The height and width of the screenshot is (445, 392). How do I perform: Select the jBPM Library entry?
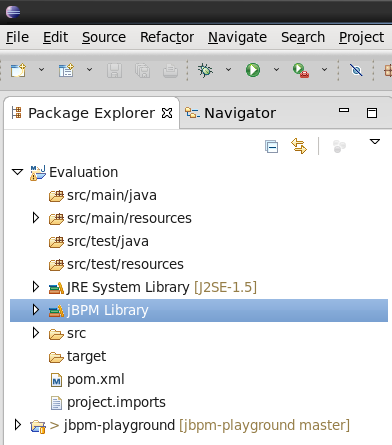click(x=107, y=310)
